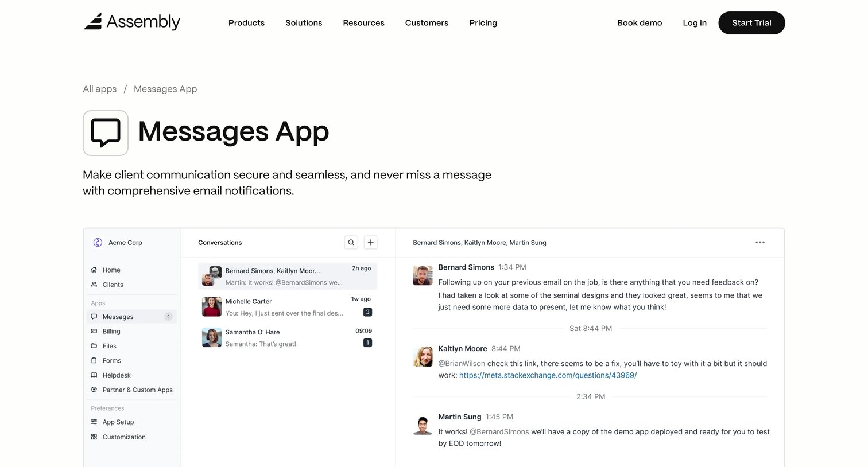Click Samantha O' Hare's avatar in list
The width and height of the screenshot is (868, 467).
[212, 337]
